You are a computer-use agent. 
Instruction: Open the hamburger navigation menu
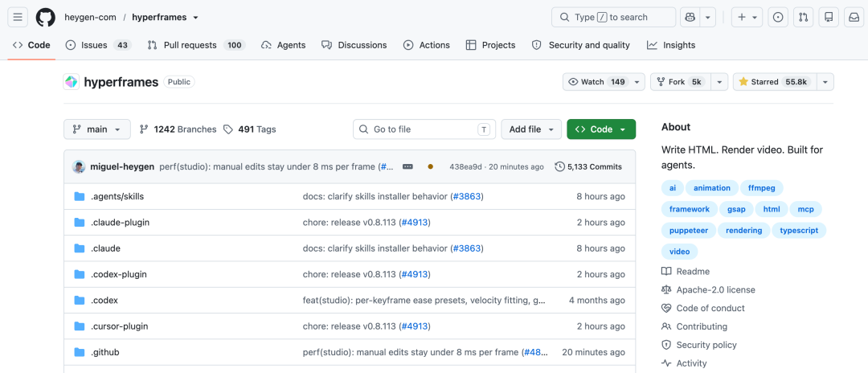tap(17, 17)
